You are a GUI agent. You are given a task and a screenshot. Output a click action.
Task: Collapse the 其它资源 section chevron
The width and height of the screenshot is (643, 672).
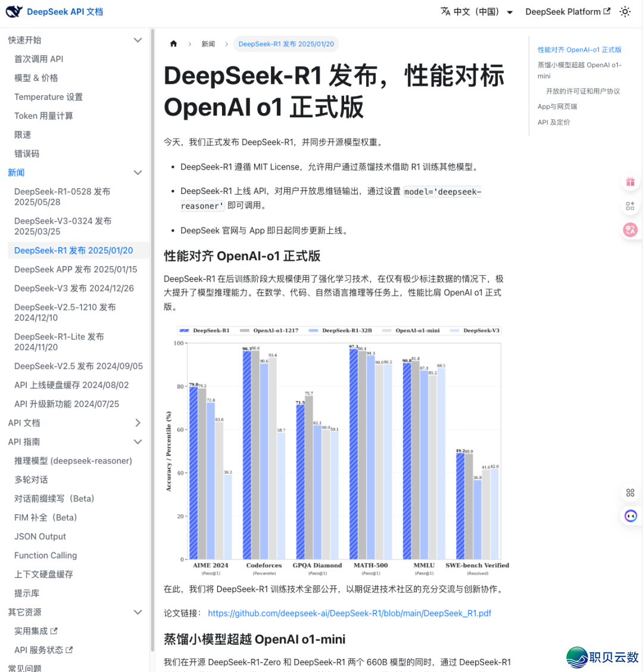[138, 612]
